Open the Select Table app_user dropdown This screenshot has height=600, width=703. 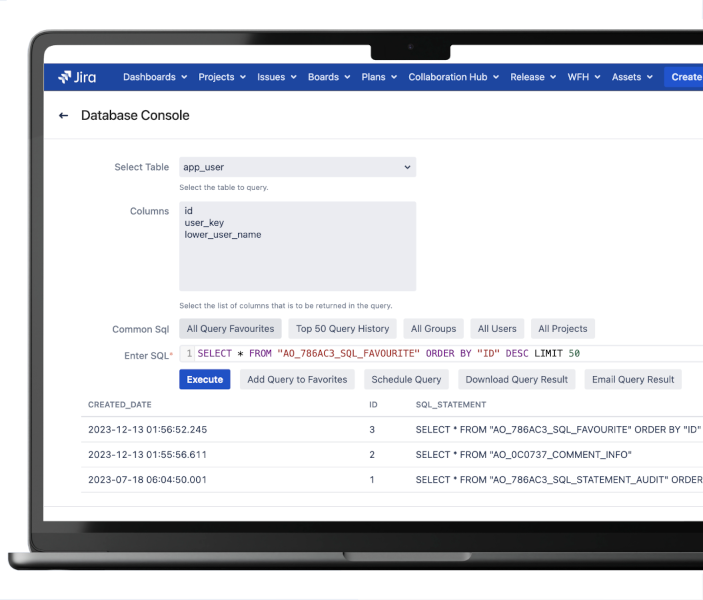297,167
